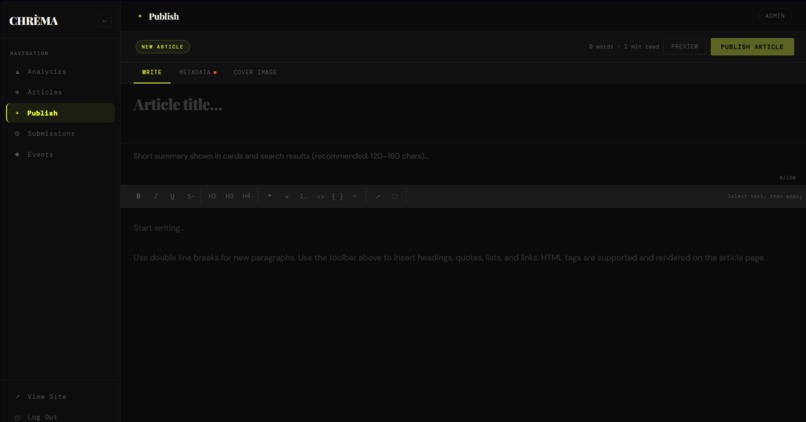The width and height of the screenshot is (806, 422).
Task: Insert a blockquote
Action: point(269,196)
